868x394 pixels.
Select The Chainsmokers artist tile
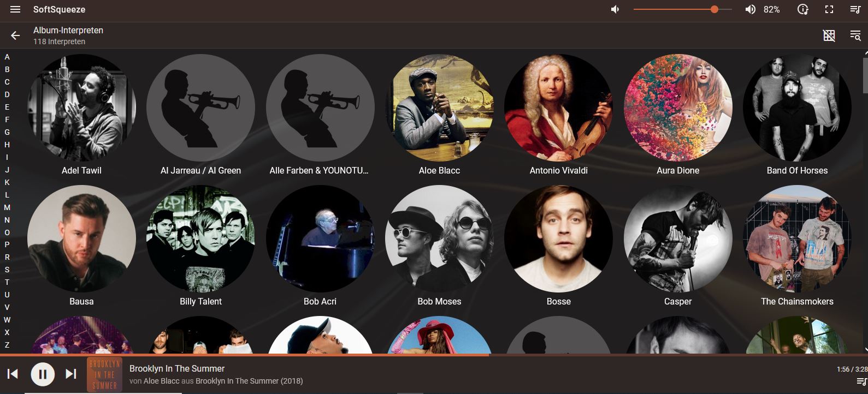click(x=797, y=239)
